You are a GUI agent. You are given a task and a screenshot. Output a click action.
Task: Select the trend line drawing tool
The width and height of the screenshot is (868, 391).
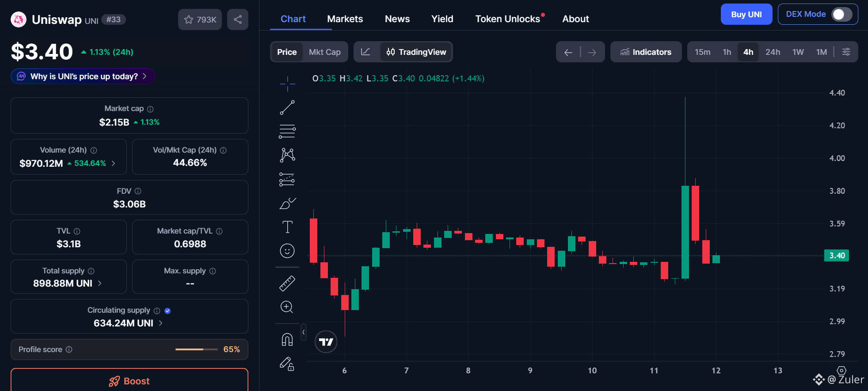click(287, 107)
